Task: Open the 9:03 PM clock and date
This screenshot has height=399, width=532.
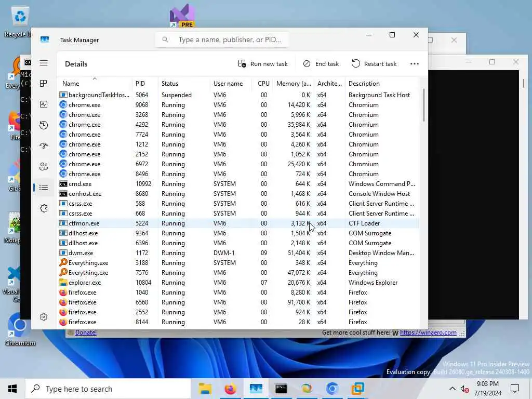Action: 487,389
